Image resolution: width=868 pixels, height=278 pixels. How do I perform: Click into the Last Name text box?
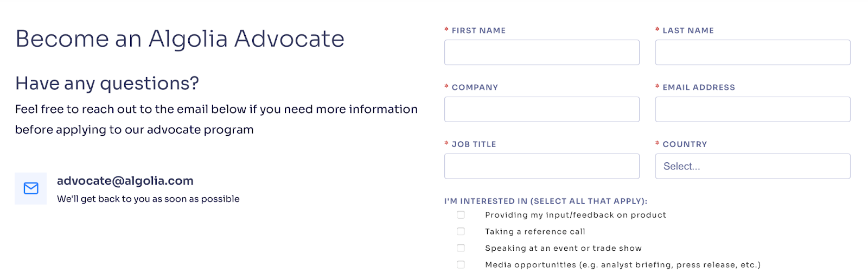752,52
